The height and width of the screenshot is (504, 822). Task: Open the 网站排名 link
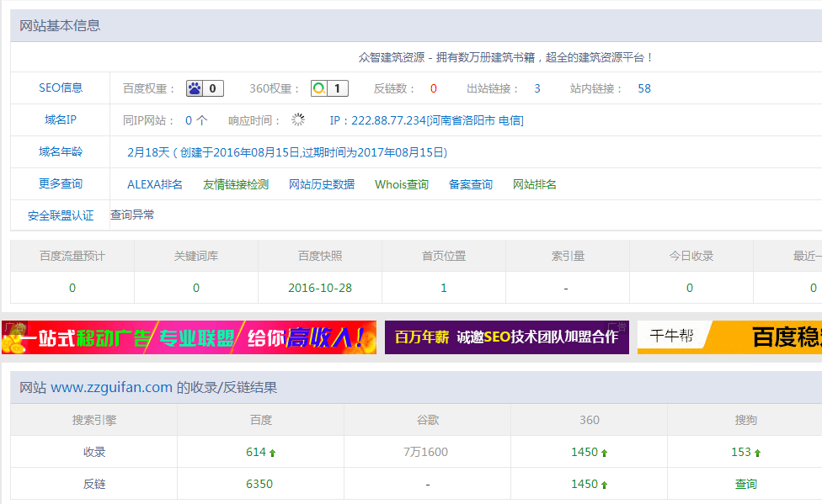point(535,184)
